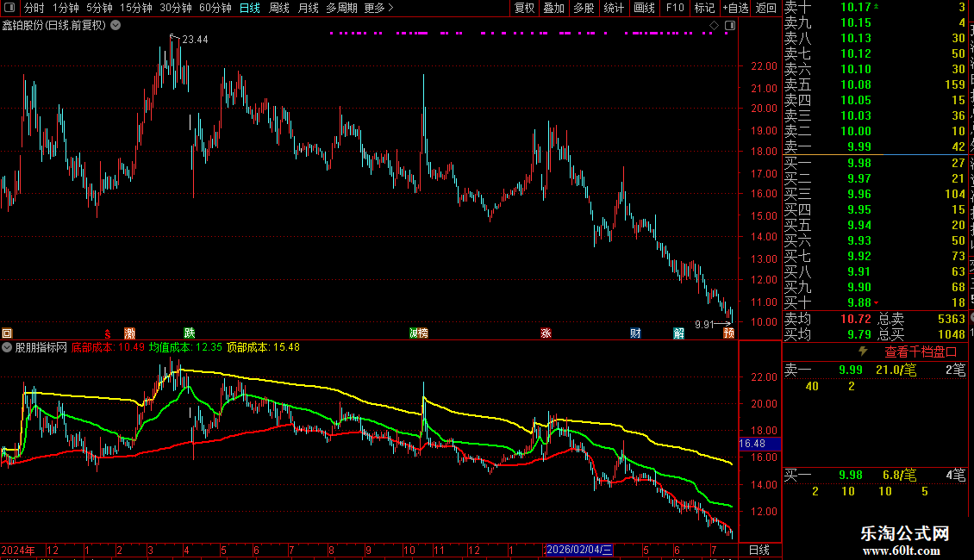Viewport: 974px width, 560px height.
Task: Toggle the right info panel icon
Action: (730, 26)
